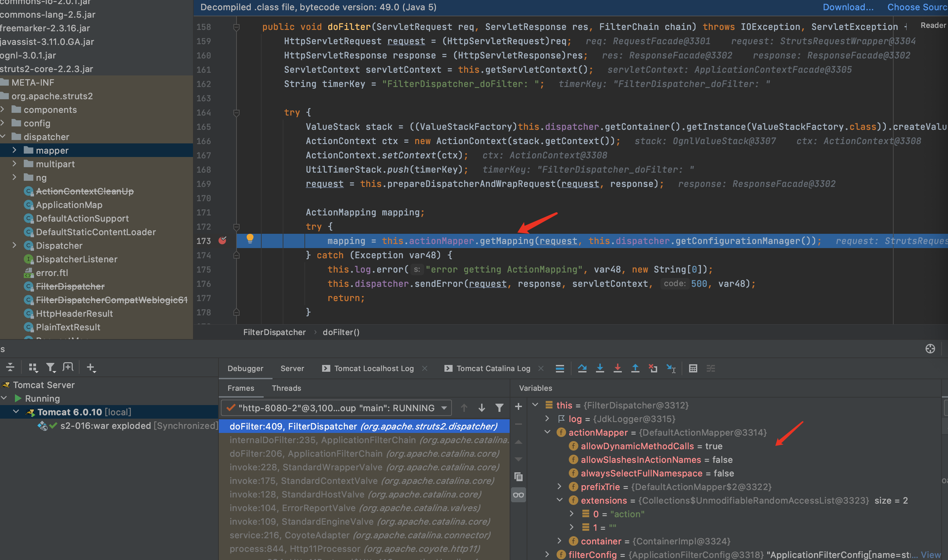Screen dimensions: 948x560
Task: Click the Open in New Tab icon in Services
Action: (68, 367)
